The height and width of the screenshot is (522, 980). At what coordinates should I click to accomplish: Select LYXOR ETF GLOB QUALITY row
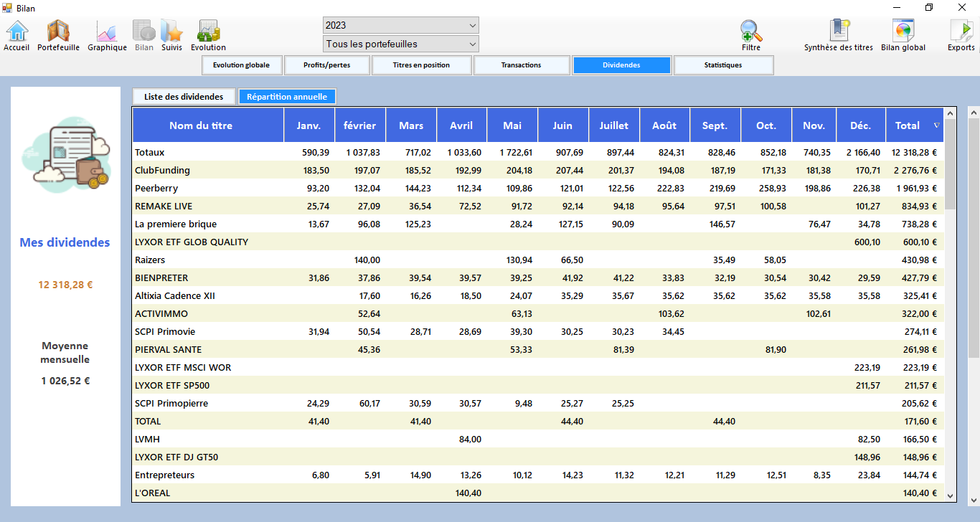pos(192,242)
